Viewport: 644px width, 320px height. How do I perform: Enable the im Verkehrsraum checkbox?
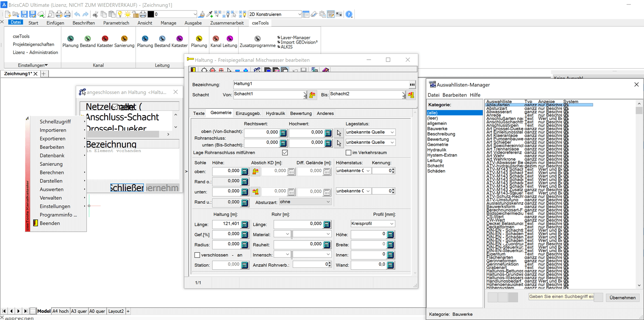[349, 152]
